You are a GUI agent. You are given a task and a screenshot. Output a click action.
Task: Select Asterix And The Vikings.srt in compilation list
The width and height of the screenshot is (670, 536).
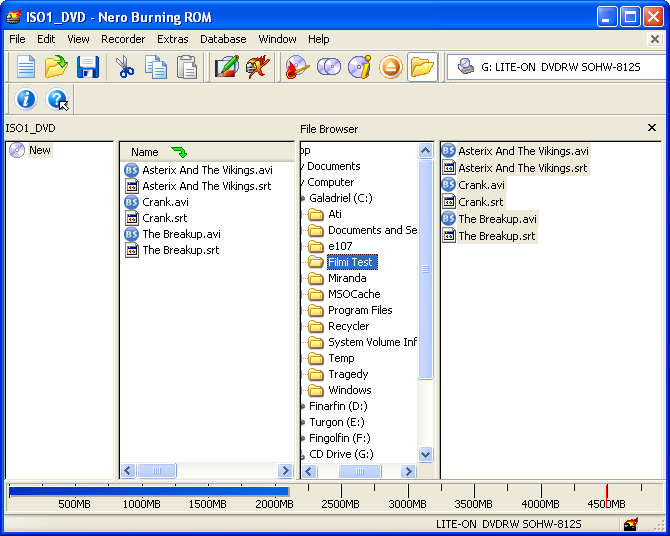coord(198,186)
